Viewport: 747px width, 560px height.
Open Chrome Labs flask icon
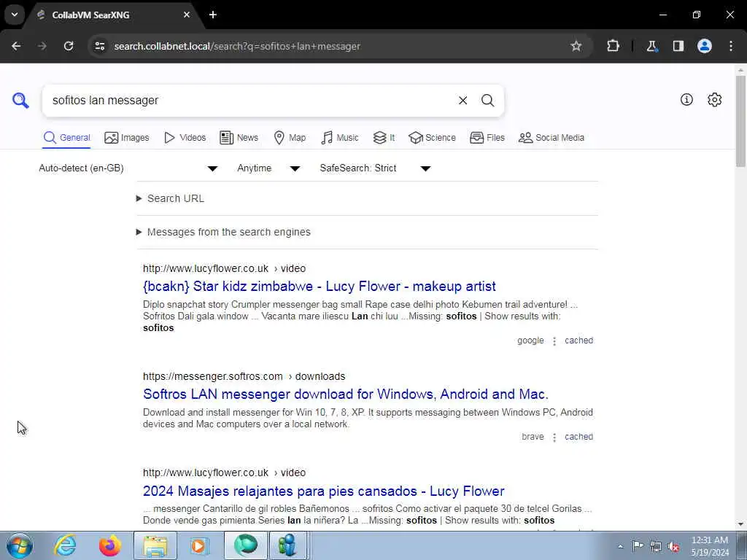651,46
